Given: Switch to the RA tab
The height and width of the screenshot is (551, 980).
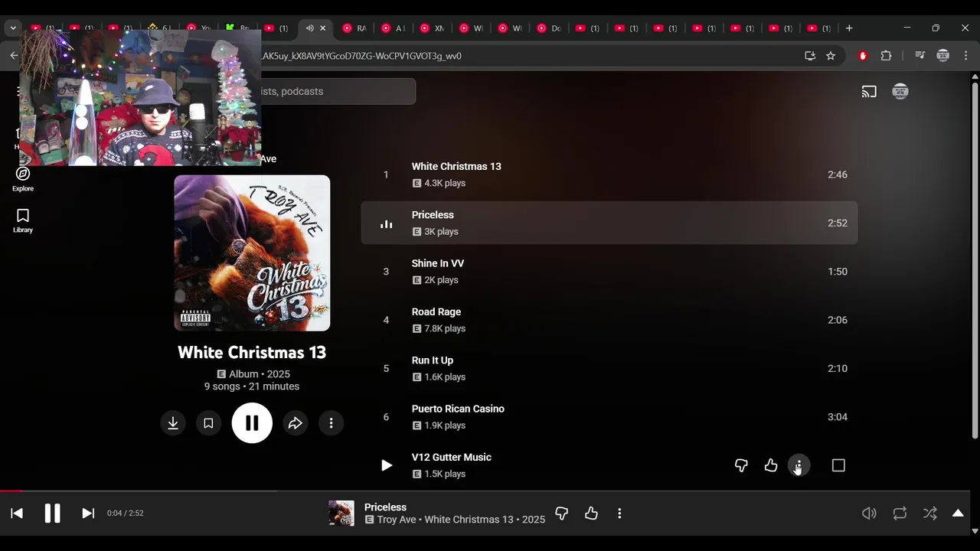Looking at the screenshot, I should click(x=354, y=28).
